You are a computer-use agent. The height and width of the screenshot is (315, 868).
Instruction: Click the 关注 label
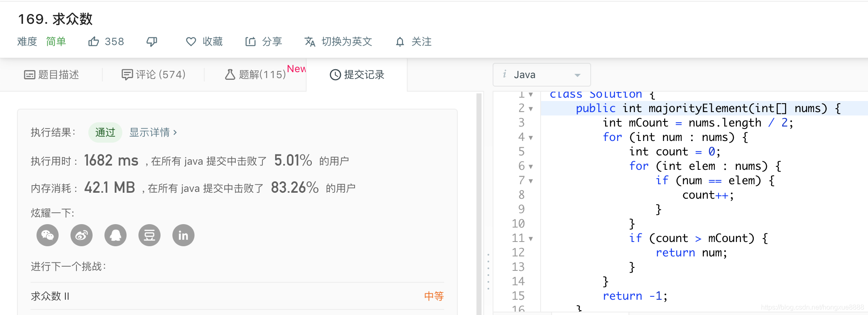[421, 42]
